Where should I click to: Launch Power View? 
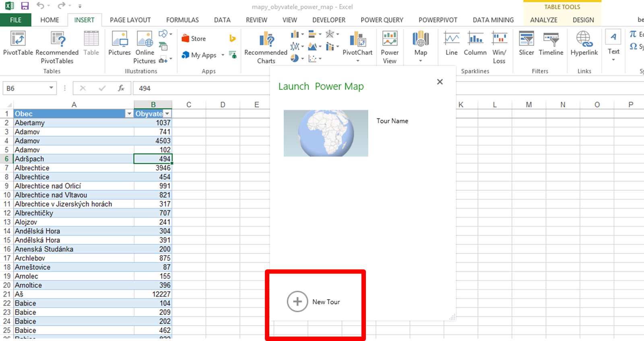390,47
